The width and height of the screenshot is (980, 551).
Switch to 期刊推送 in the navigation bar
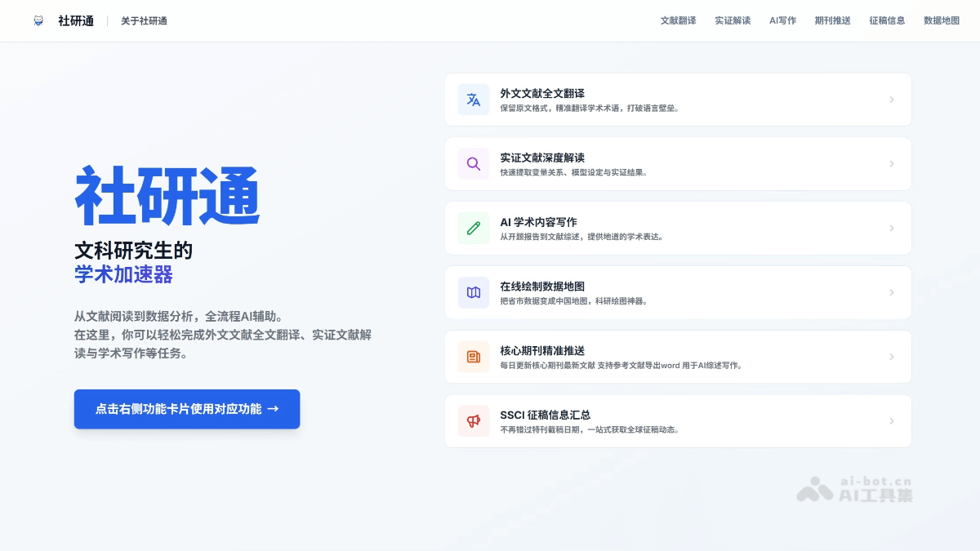(x=831, y=21)
